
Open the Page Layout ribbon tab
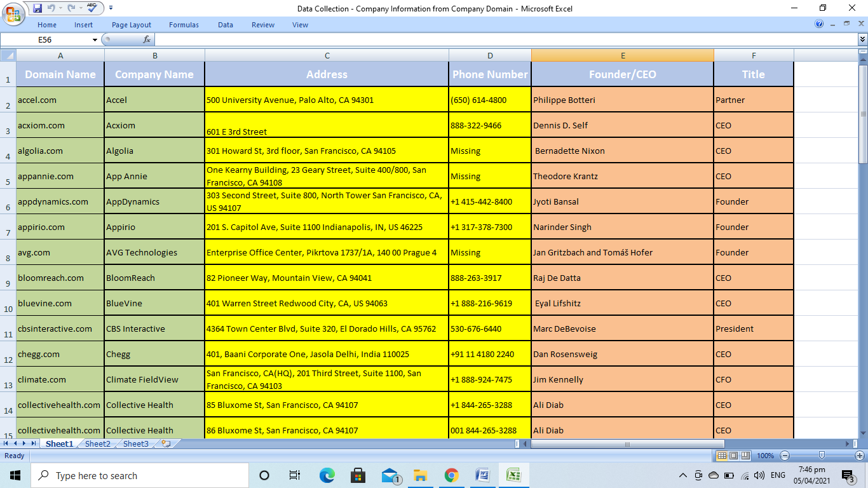pyautogui.click(x=132, y=25)
